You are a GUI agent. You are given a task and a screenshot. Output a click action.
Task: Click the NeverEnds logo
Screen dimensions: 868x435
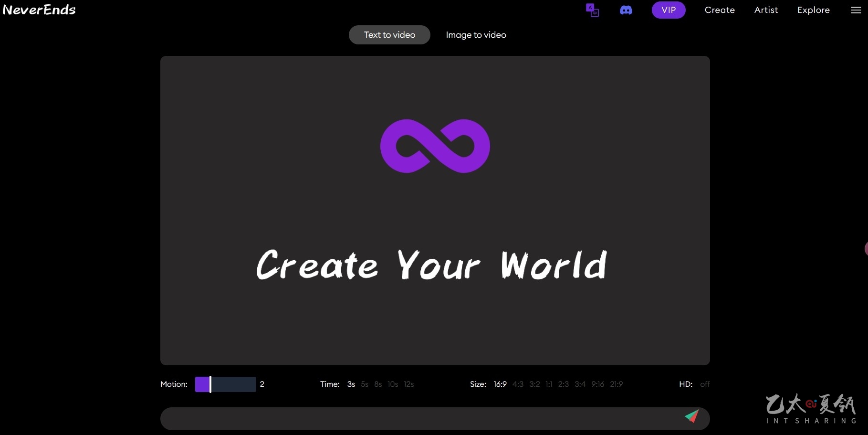point(39,10)
